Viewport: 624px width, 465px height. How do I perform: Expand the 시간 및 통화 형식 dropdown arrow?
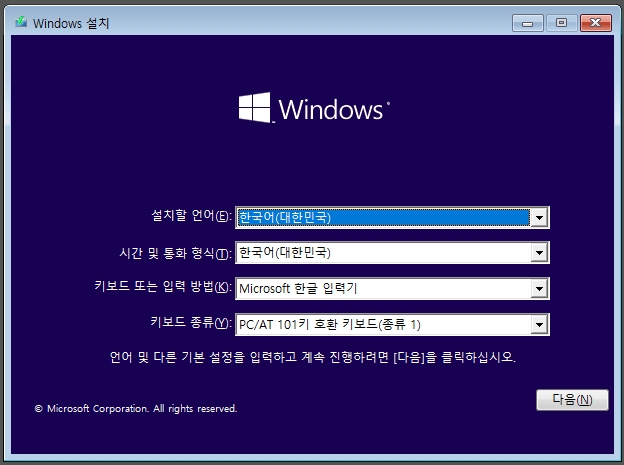pos(539,252)
